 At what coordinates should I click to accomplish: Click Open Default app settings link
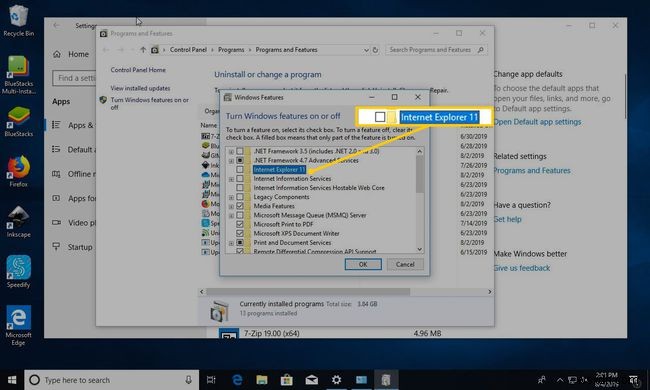[537, 122]
